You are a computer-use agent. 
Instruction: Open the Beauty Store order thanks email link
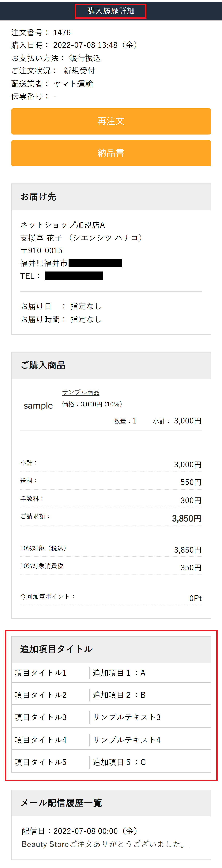point(105,844)
